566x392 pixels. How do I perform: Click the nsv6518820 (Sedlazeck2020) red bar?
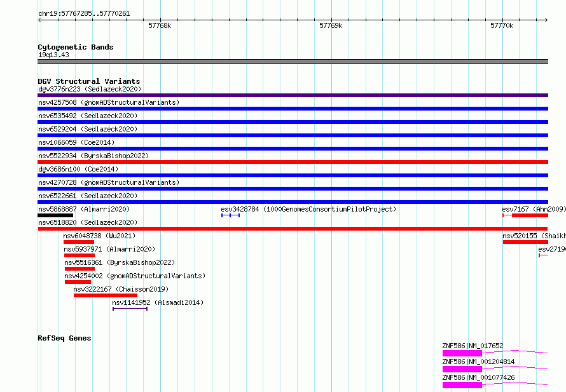[x=293, y=229]
